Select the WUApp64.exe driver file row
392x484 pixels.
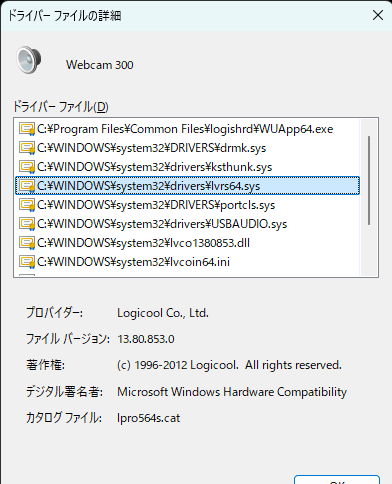[187, 129]
